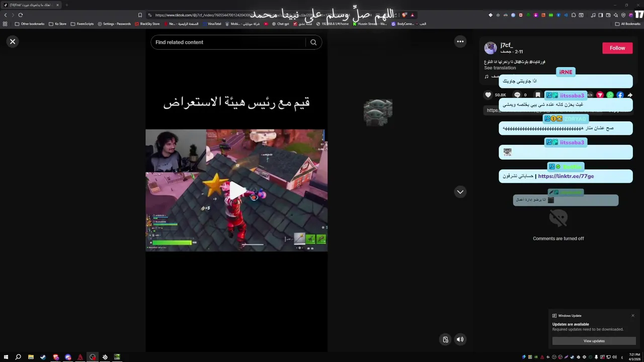The image size is (644, 362).
Task: Go back in browser navigation
Action: pos(6,15)
